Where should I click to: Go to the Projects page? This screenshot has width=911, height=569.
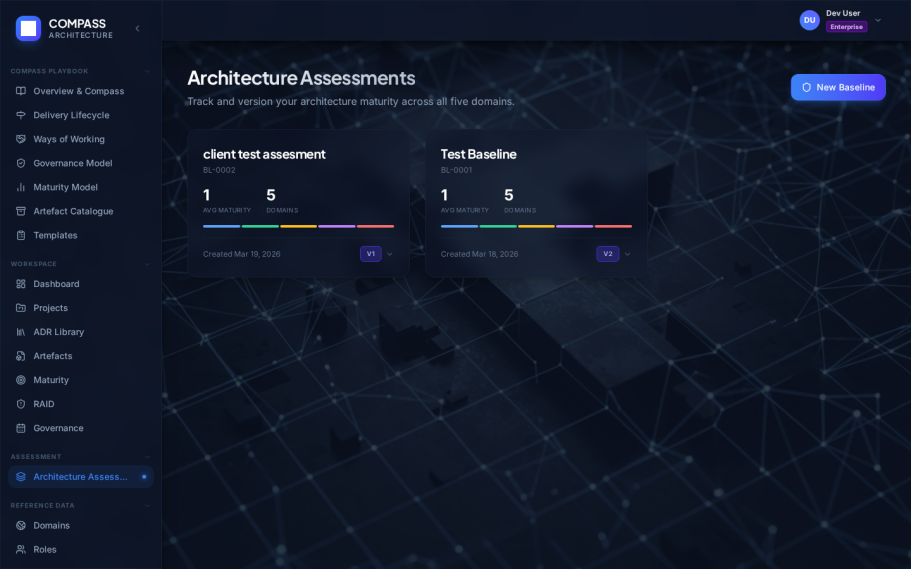(x=50, y=308)
